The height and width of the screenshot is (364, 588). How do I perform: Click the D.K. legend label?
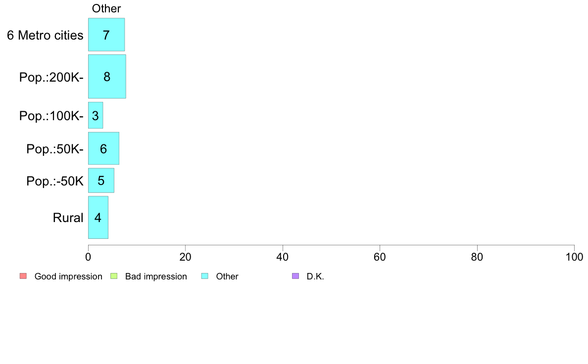(315, 276)
